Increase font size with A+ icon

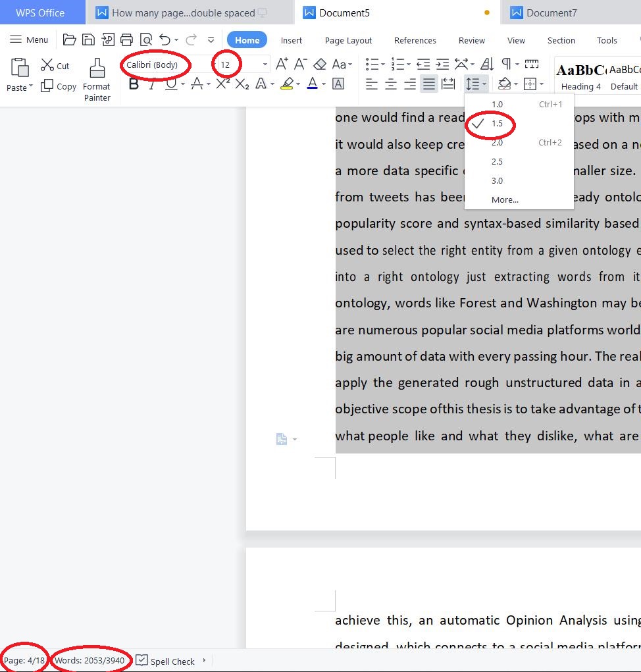pos(282,65)
